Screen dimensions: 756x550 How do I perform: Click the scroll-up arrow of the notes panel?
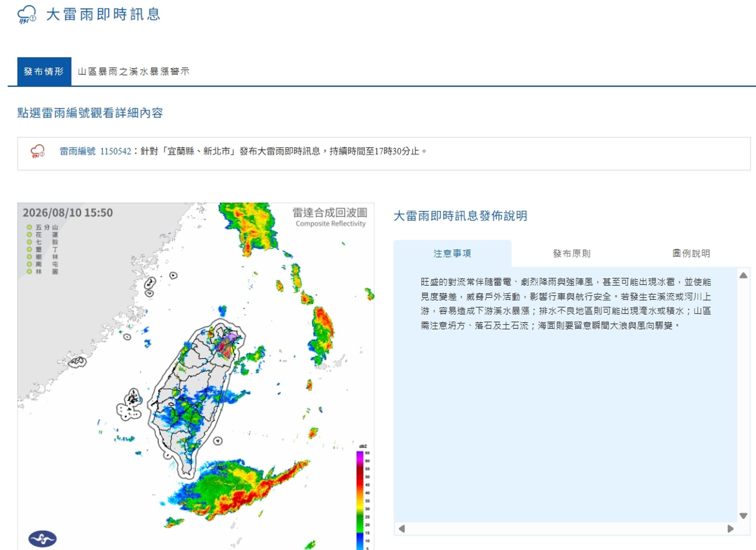[x=743, y=275]
